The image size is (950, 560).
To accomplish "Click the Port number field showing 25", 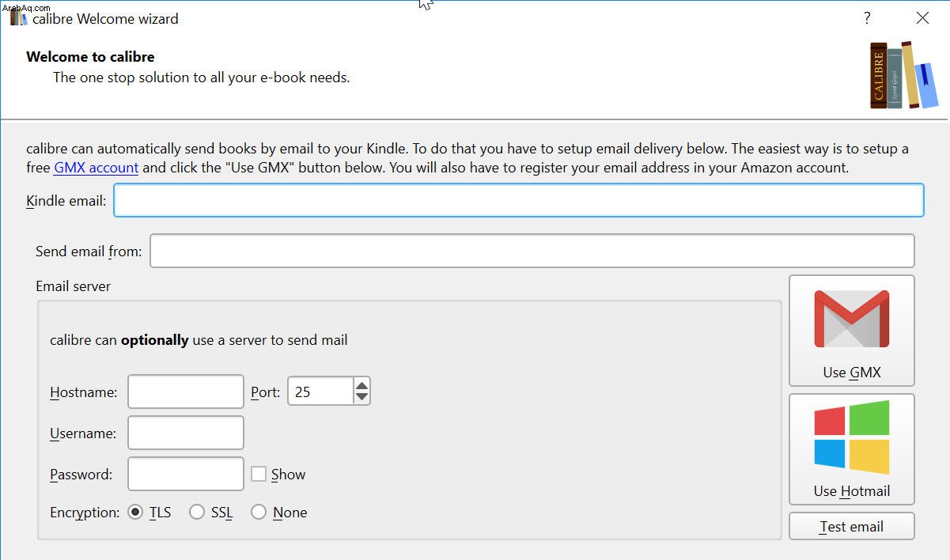I will [320, 392].
